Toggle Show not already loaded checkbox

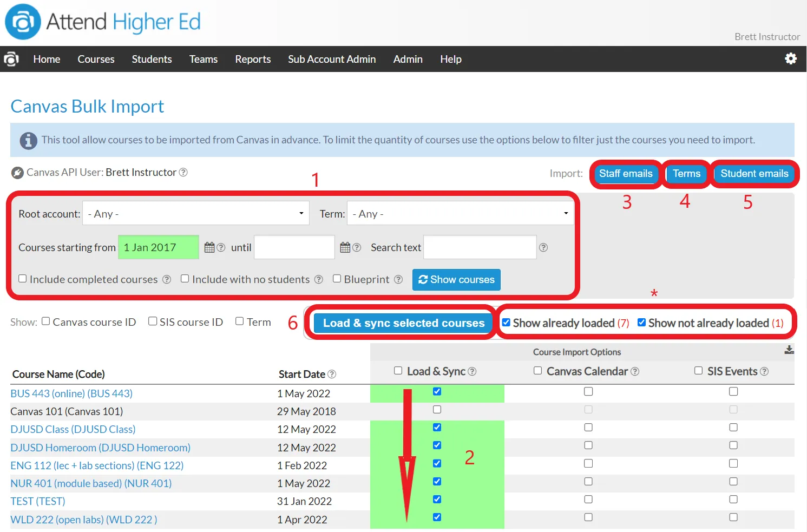641,323
